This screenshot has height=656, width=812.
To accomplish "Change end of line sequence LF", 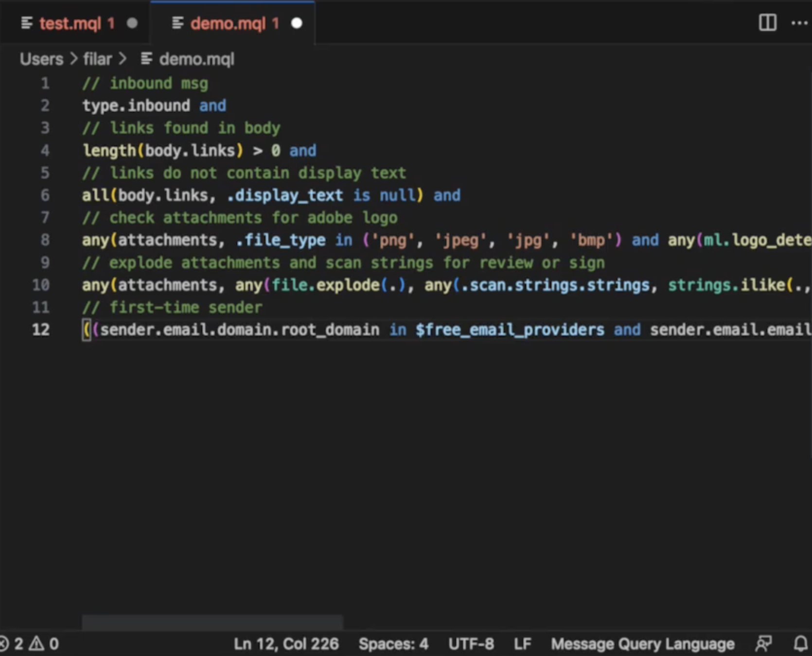I will pos(522,644).
